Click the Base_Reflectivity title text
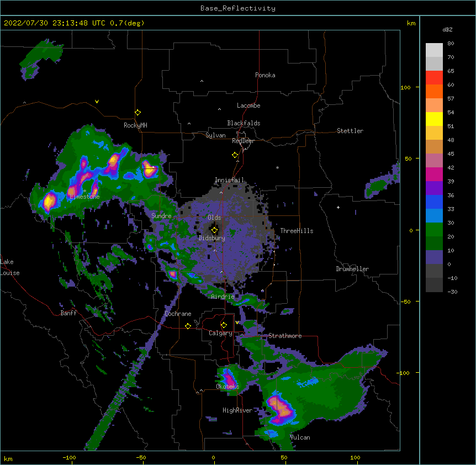This screenshot has width=476, height=465. pyautogui.click(x=238, y=8)
